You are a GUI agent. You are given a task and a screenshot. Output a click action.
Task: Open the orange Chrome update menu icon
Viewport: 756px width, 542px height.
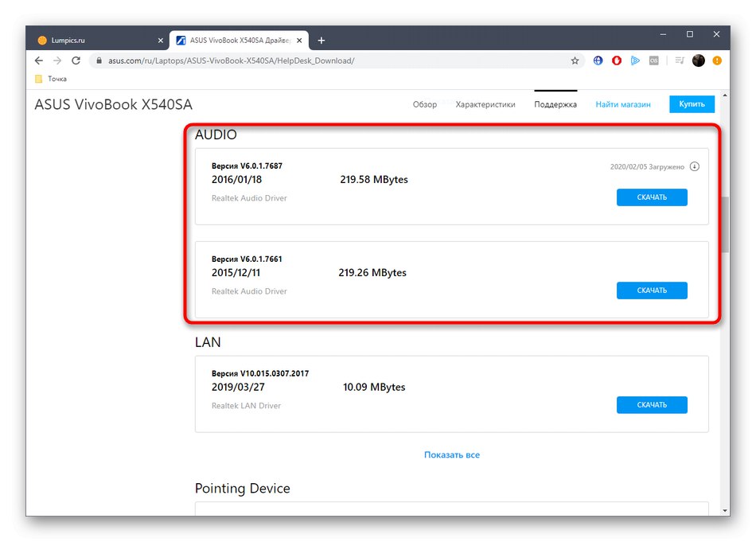point(718,60)
